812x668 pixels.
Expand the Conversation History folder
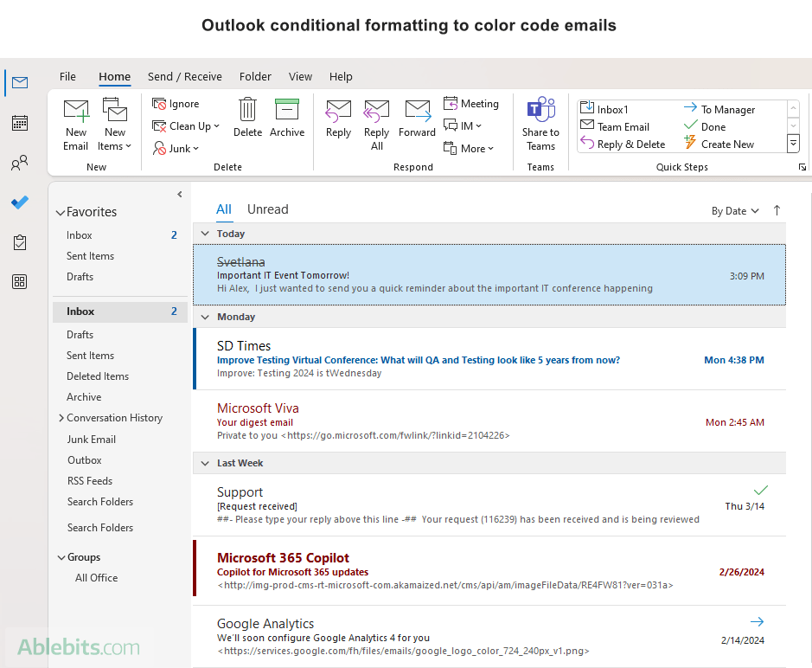pos(61,418)
